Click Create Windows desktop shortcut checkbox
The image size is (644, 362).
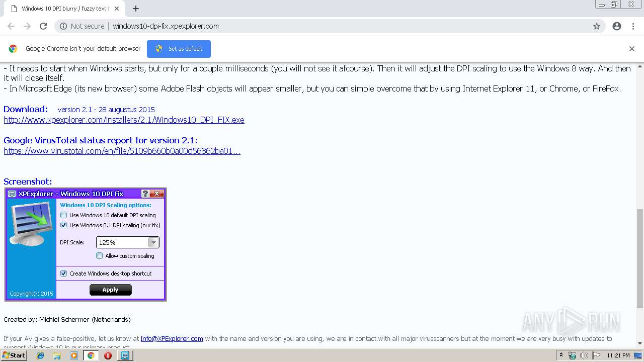64,274
